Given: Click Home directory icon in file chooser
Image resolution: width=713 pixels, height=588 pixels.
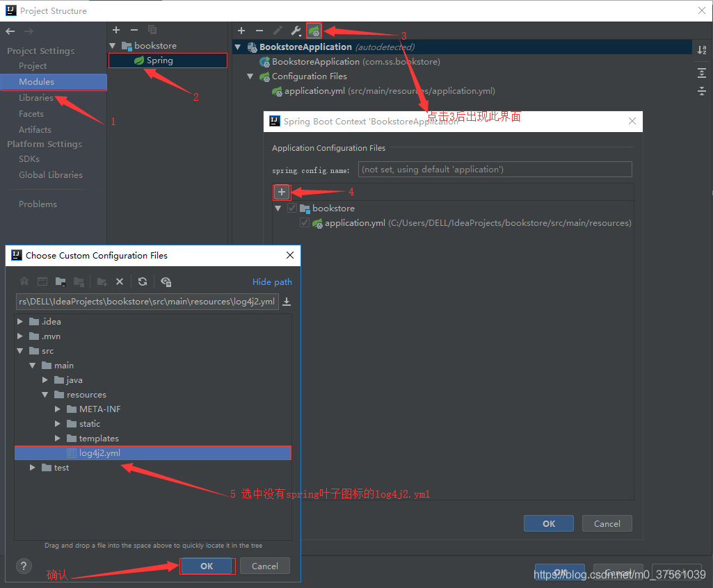Looking at the screenshot, I should pyautogui.click(x=24, y=281).
